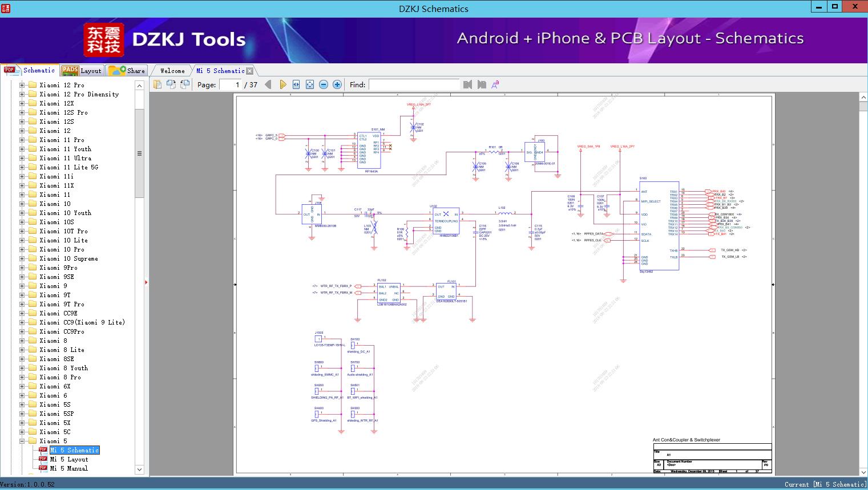Open Mi 5 Manual PDF item
The width and height of the screenshot is (868, 490).
pos(69,468)
